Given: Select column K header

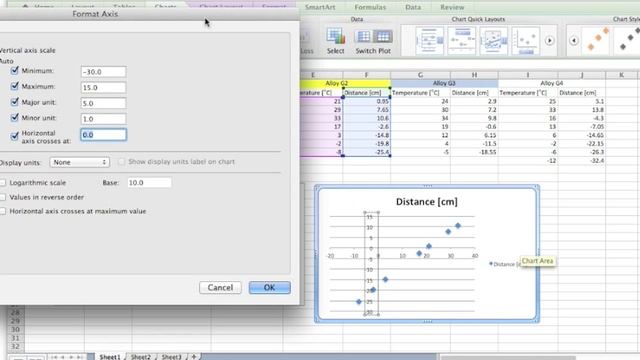Looking at the screenshot, I should (x=621, y=75).
